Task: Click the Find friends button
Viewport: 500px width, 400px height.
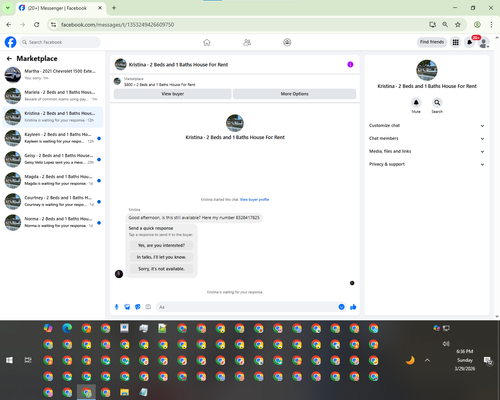Action: point(432,42)
